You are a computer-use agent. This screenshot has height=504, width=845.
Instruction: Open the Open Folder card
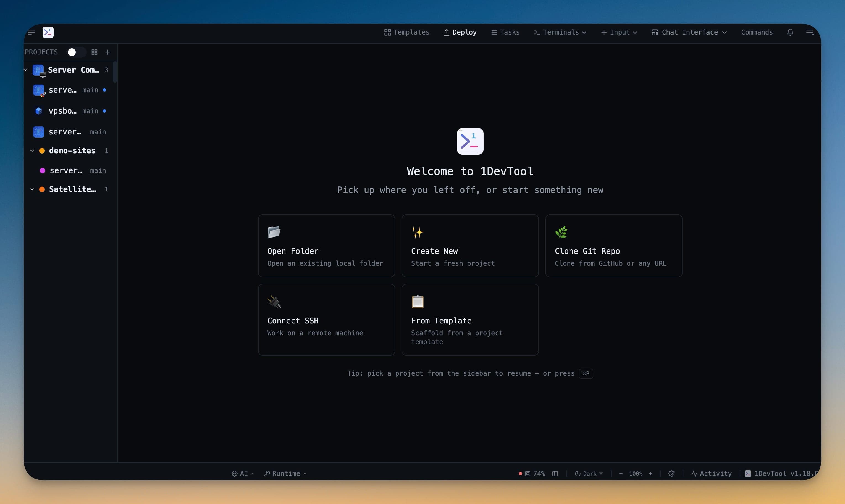326,246
